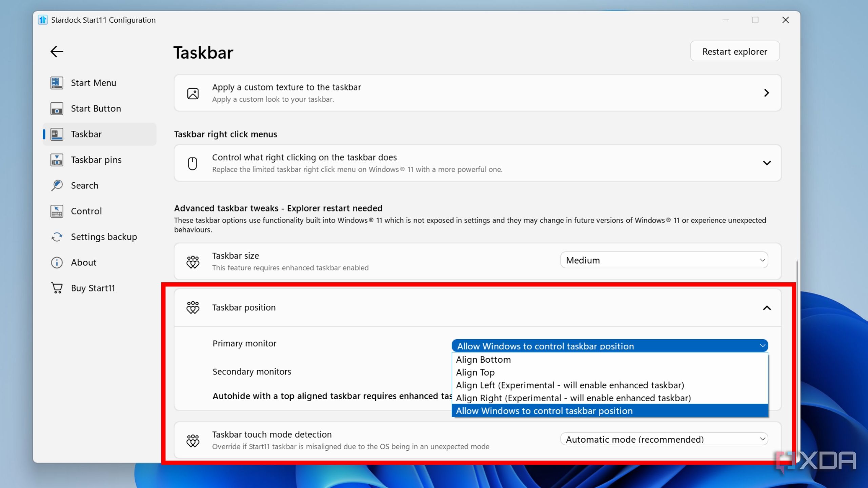868x488 pixels.
Task: Click the Control keyboard icon
Action: [x=57, y=211]
